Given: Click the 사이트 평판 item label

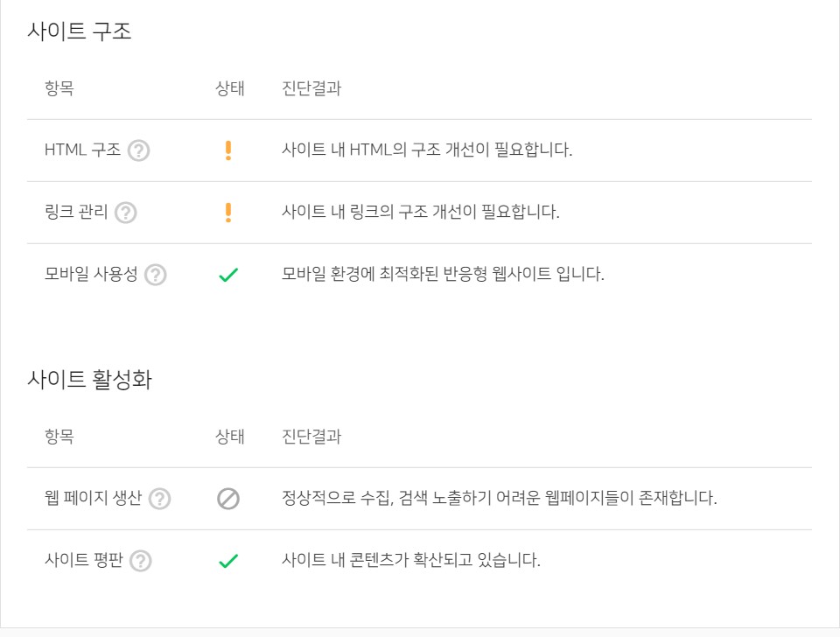Looking at the screenshot, I should coord(83,561).
